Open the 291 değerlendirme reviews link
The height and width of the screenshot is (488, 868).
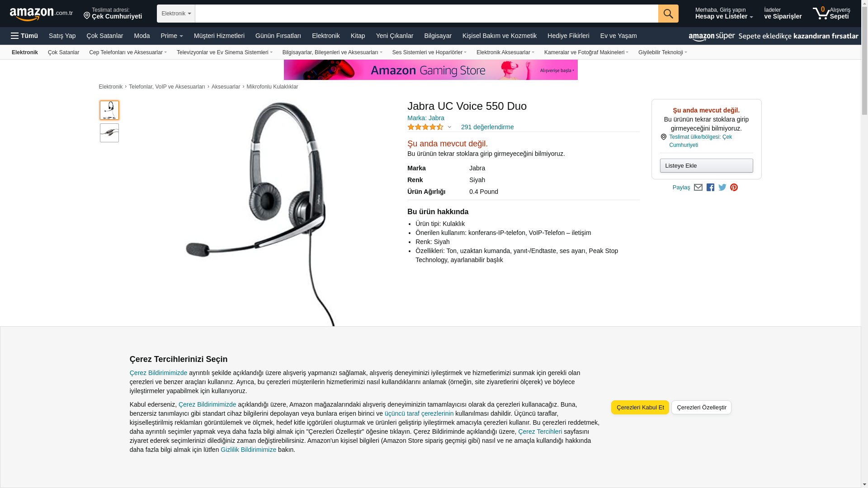pos(487,127)
